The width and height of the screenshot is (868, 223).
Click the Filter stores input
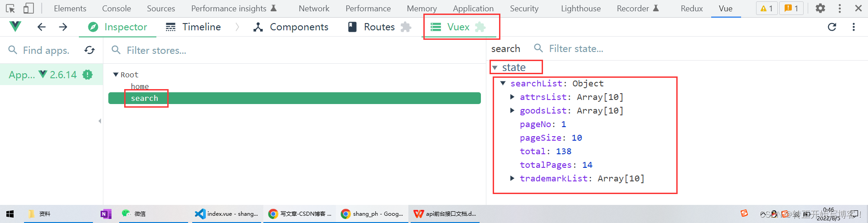[156, 50]
